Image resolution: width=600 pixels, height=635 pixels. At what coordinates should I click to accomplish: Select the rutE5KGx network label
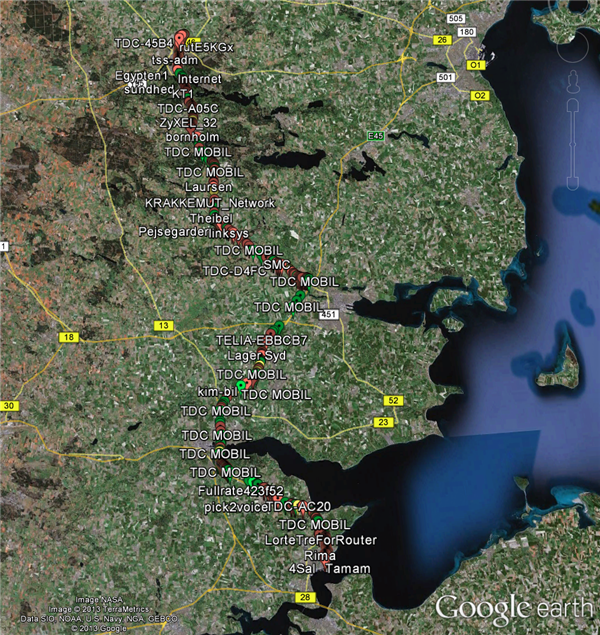[x=206, y=48]
